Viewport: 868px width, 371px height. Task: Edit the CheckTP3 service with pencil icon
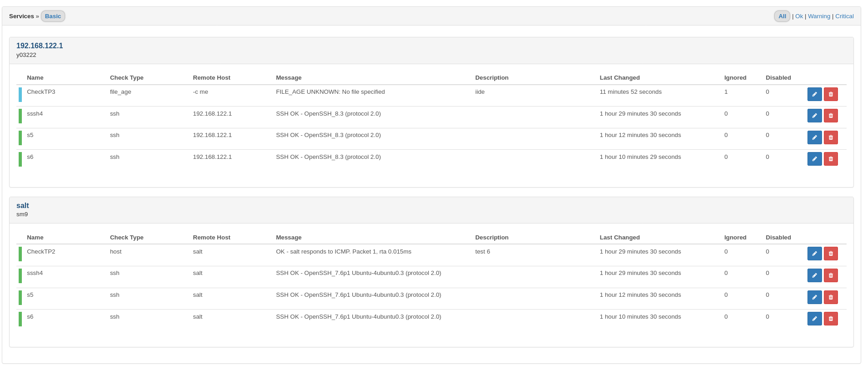click(814, 94)
